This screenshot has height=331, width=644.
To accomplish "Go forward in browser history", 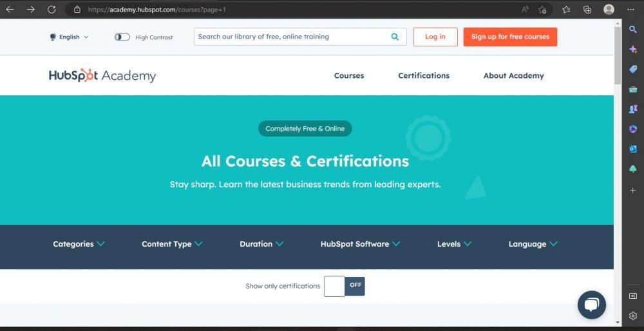I will coord(31,10).
